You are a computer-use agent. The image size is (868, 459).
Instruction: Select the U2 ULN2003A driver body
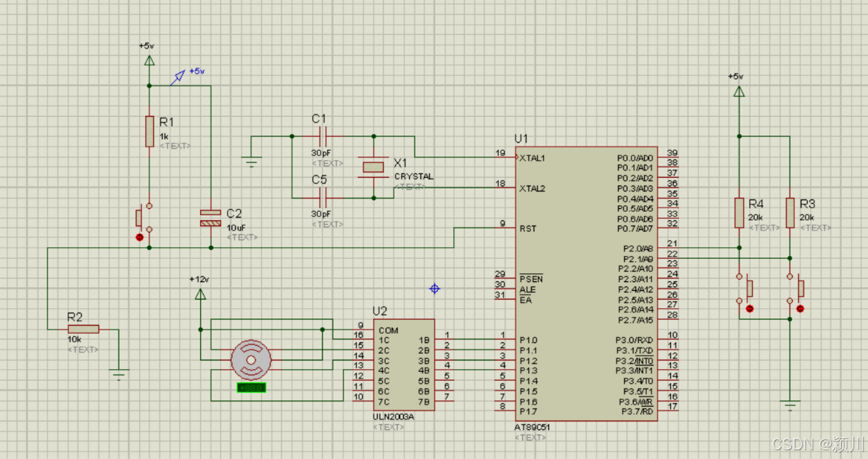404,365
